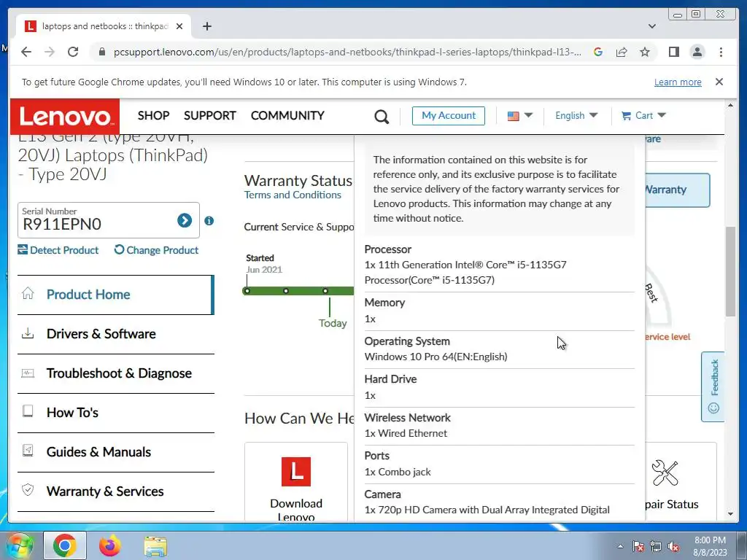Screen dimensions: 747x560
Task: Show hidden system tray icons
Action: pos(620,547)
